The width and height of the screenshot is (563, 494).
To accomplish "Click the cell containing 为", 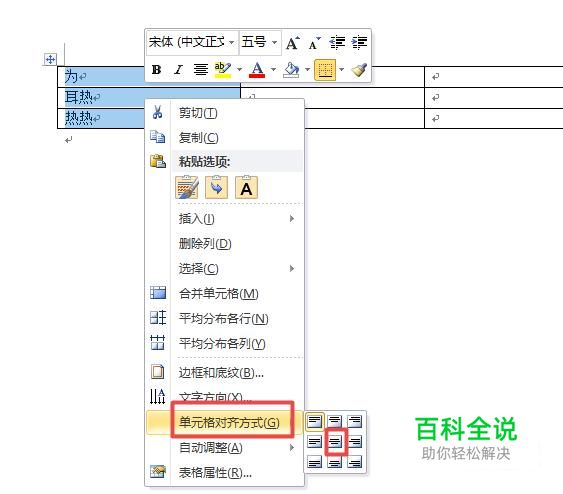I will tap(101, 76).
